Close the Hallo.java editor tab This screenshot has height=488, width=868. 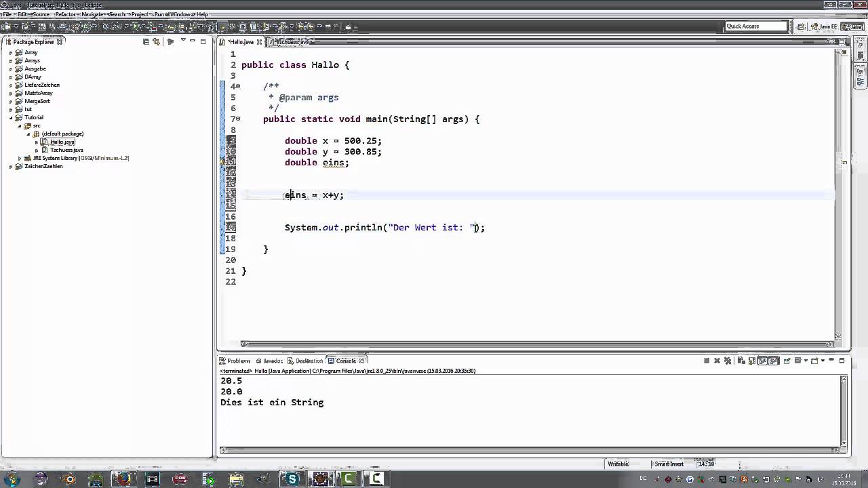(259, 42)
